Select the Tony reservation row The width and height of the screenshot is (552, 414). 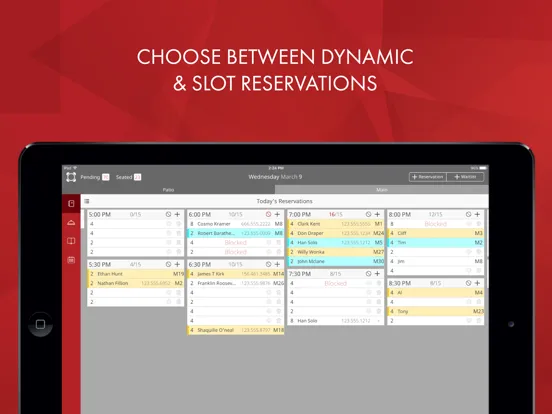[435, 311]
